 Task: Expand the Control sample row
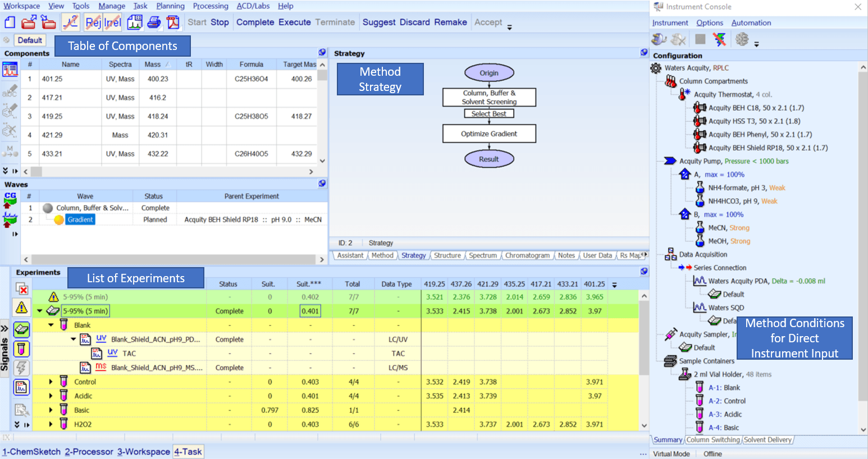pos(51,382)
